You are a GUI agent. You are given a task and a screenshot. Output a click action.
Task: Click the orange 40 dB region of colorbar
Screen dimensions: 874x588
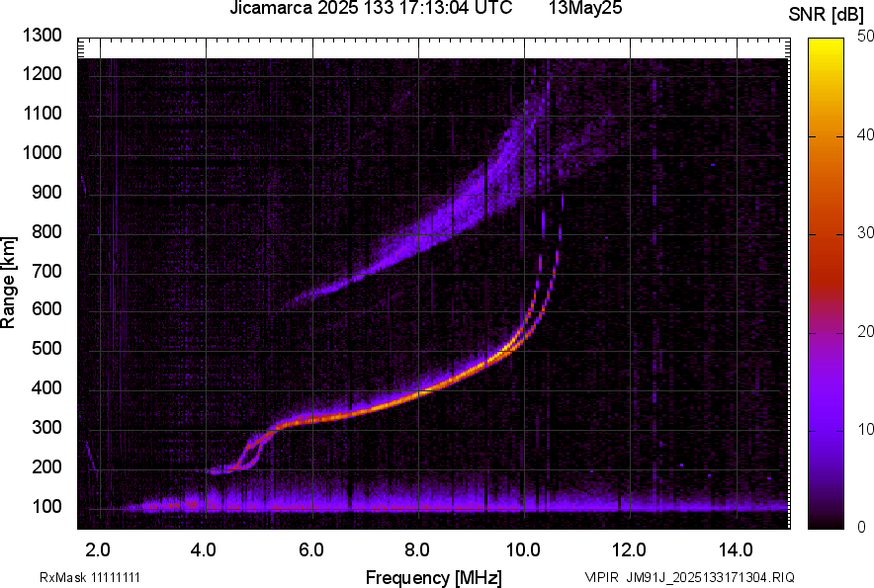pos(827,136)
